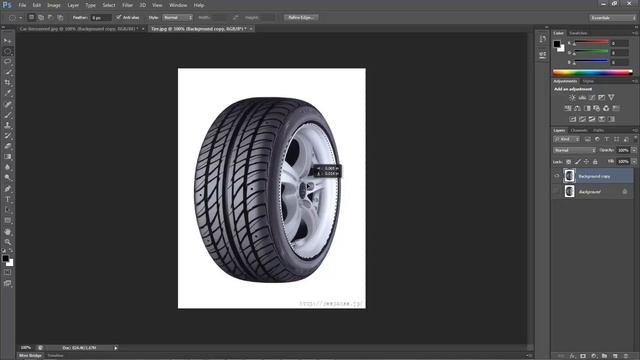Click New Selection mode icon
The image size is (640, 360).
31,18
